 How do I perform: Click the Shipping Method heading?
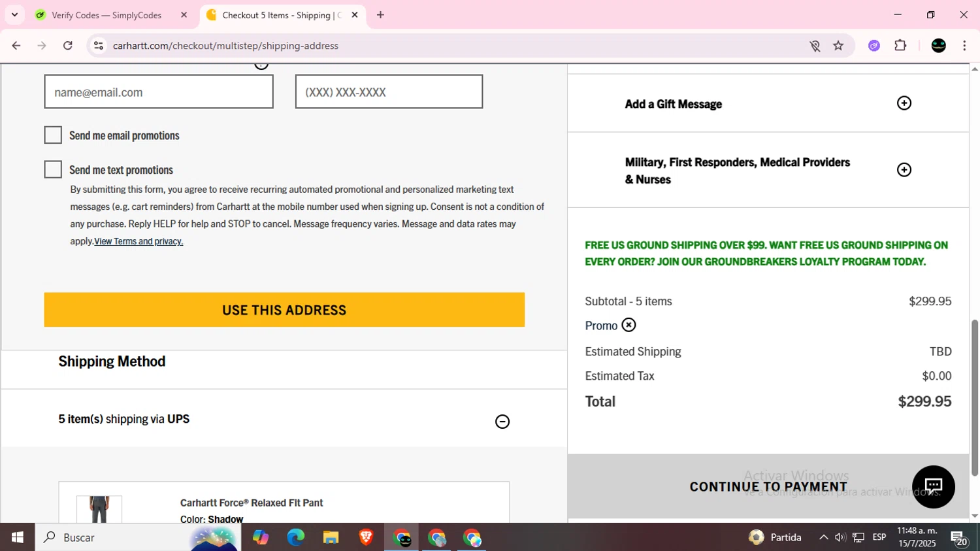click(x=112, y=361)
